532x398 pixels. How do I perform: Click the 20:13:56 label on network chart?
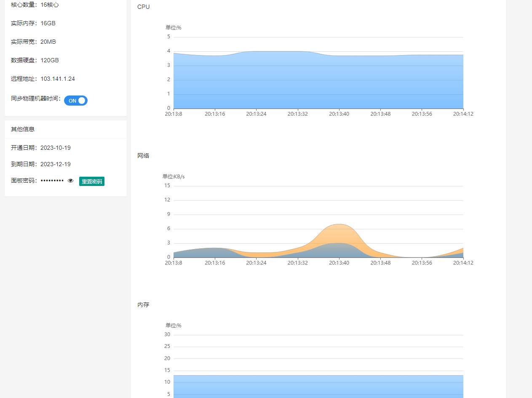(x=422, y=263)
